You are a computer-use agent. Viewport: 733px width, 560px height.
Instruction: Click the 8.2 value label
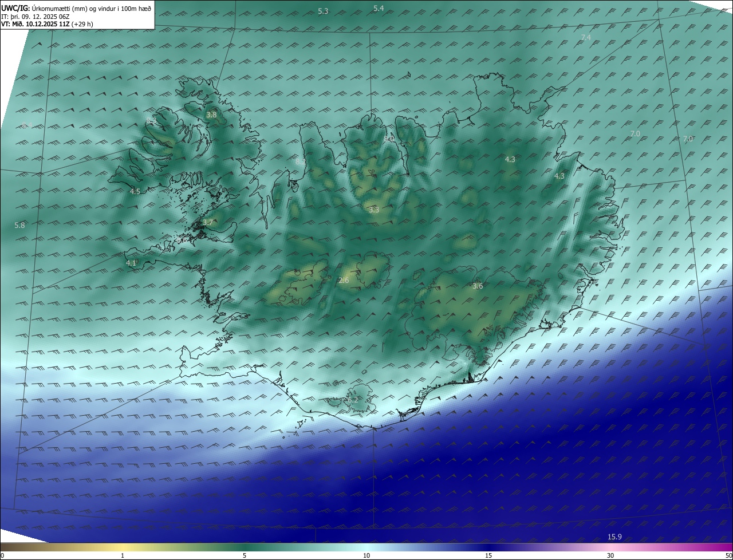[300, 162]
